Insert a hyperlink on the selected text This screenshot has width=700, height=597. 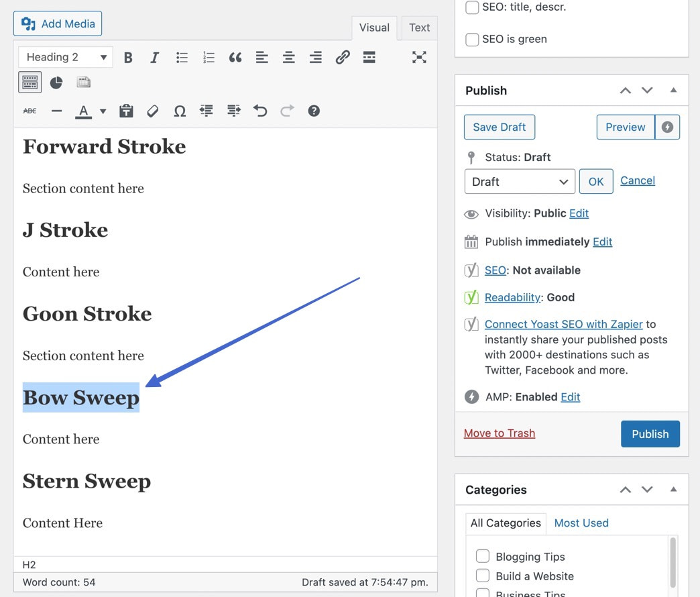click(x=343, y=57)
